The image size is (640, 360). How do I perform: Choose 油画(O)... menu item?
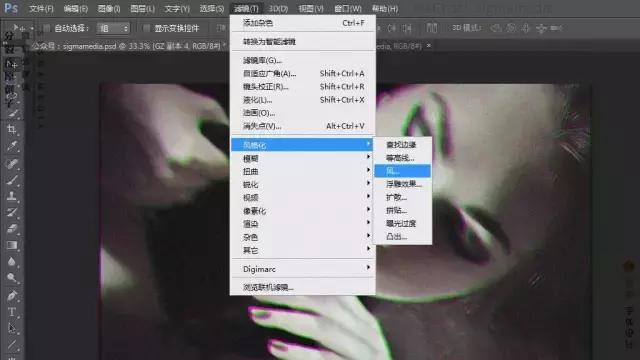click(302, 113)
